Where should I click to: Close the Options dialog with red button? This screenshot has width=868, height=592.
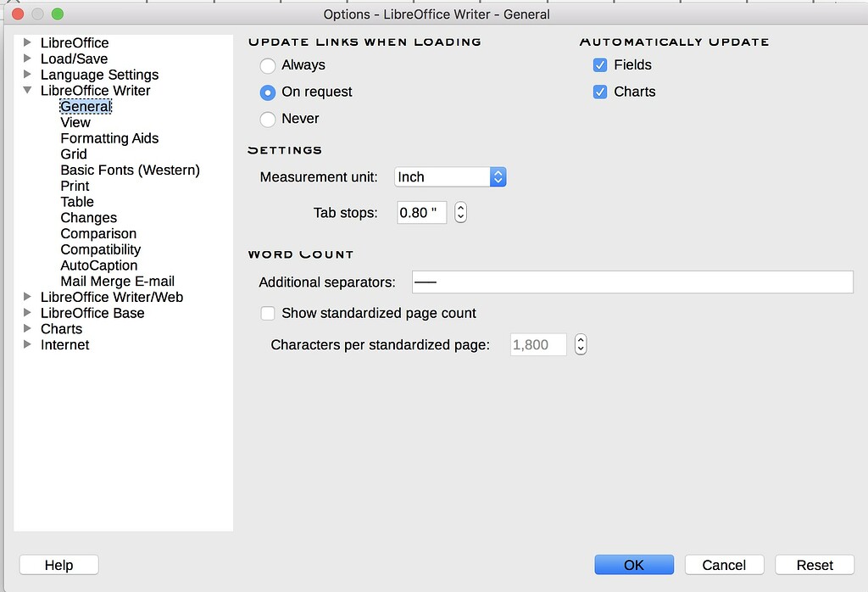[x=18, y=14]
